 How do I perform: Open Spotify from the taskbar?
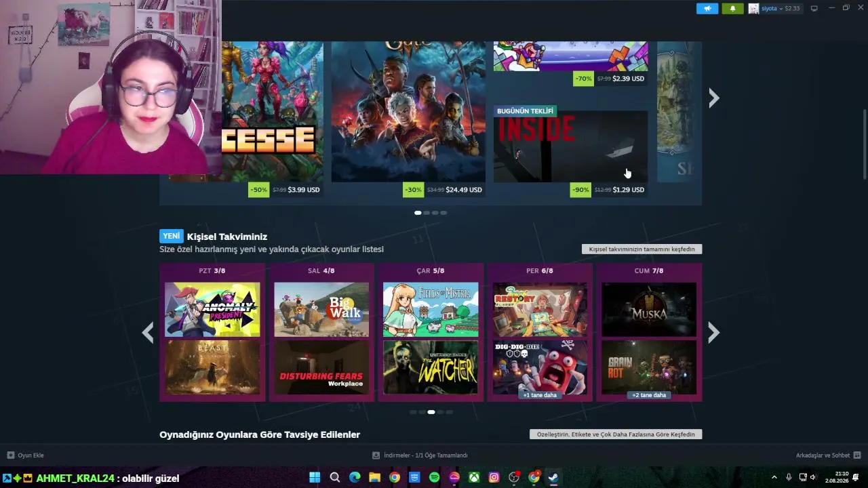pyautogui.click(x=435, y=477)
